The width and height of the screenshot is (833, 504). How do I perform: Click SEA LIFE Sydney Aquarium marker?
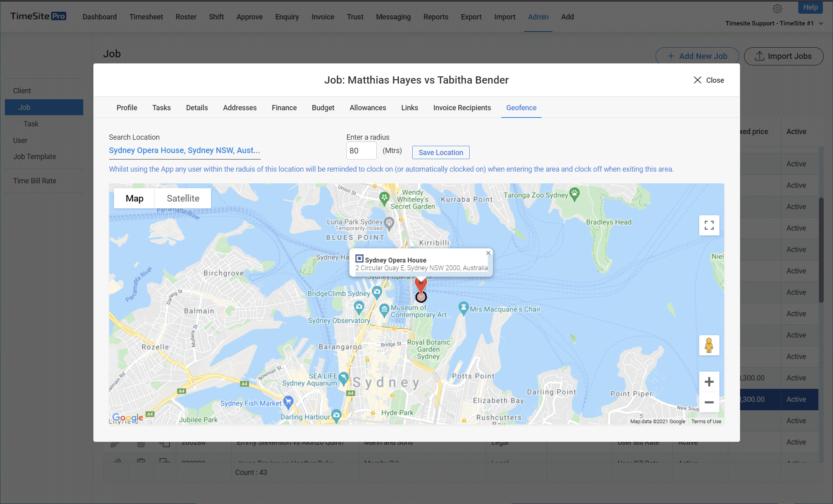(x=344, y=378)
